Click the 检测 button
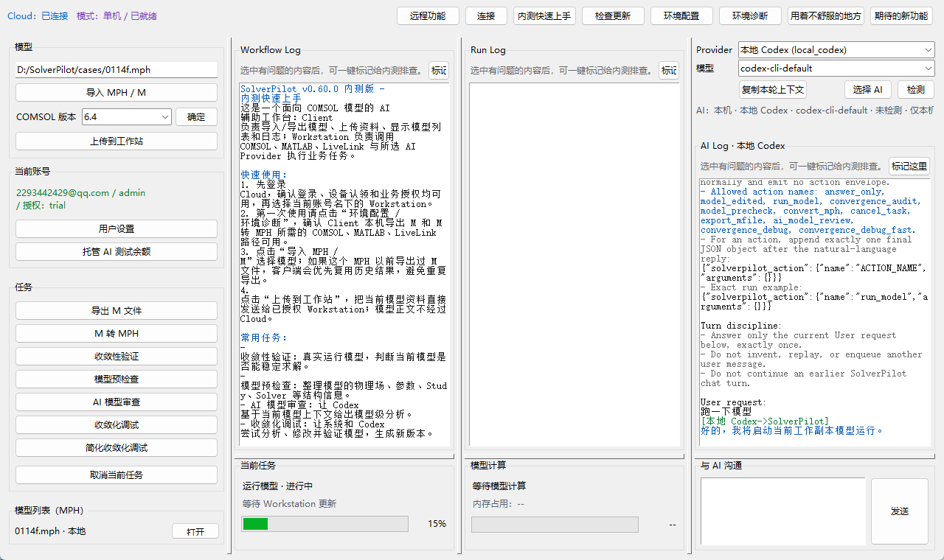This screenshot has height=560, width=944. [916, 90]
